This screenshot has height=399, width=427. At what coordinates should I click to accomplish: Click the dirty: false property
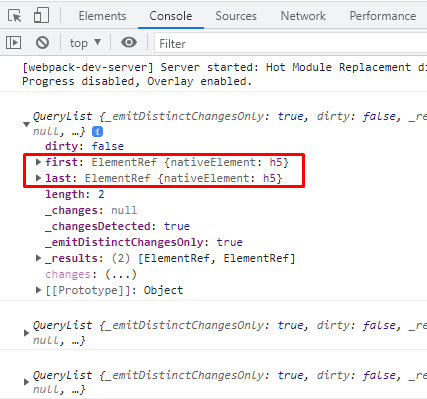point(84,146)
